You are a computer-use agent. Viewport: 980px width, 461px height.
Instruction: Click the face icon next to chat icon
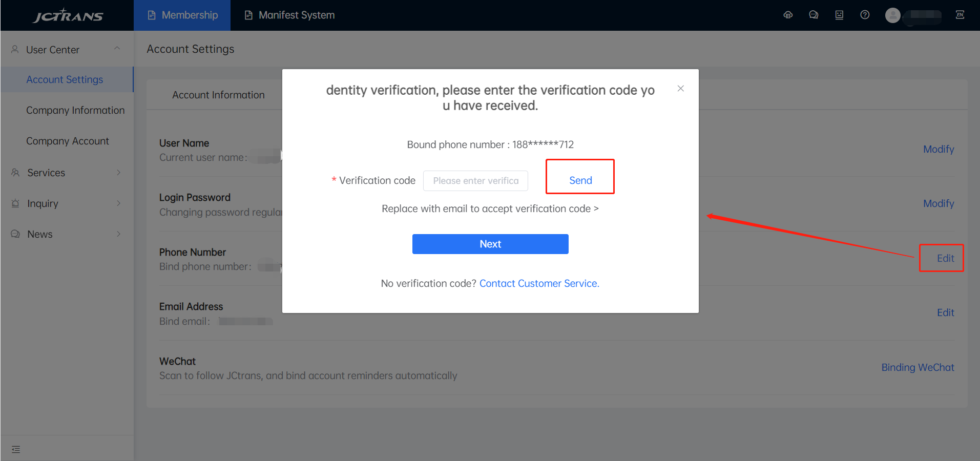(839, 15)
